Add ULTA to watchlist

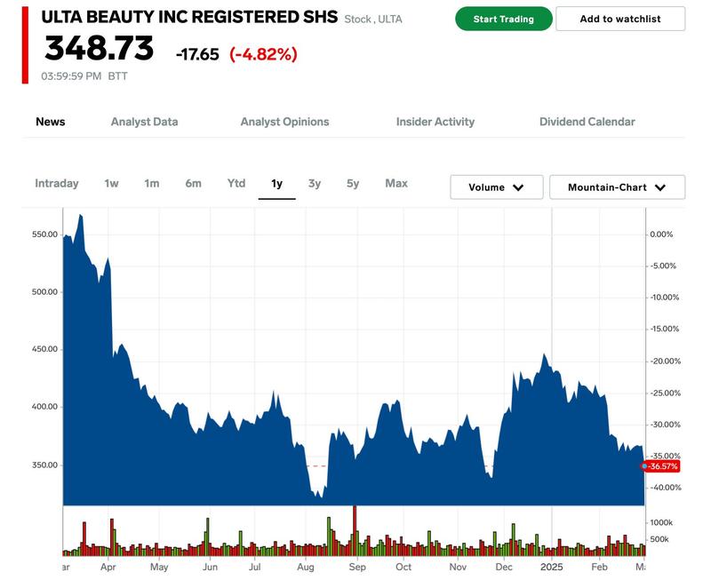coord(619,19)
